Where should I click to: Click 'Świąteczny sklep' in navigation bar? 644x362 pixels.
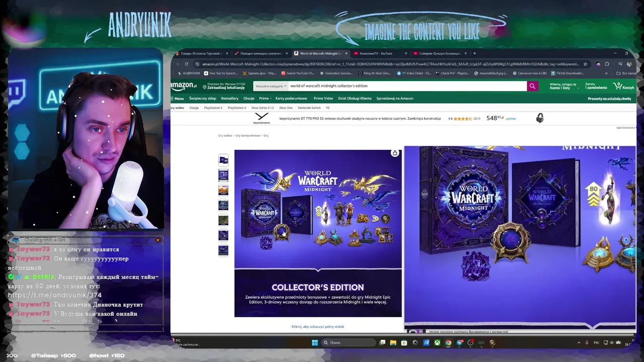(x=202, y=99)
